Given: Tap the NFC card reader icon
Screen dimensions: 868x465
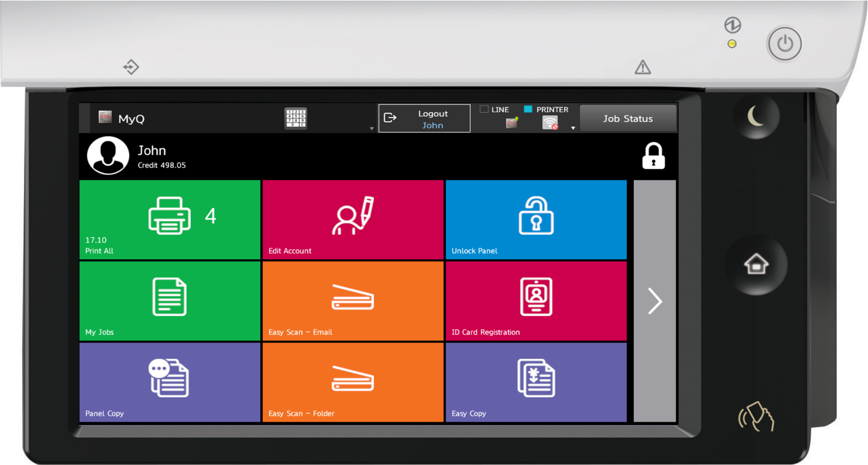Looking at the screenshot, I should coord(756,416).
